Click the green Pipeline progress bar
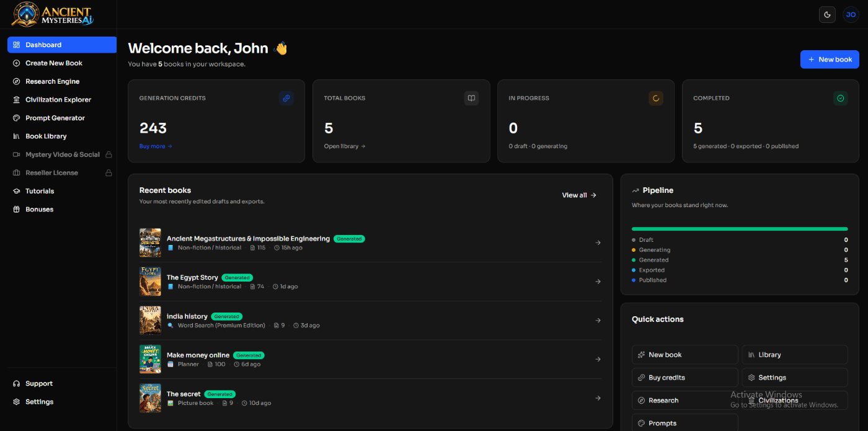 click(x=740, y=229)
